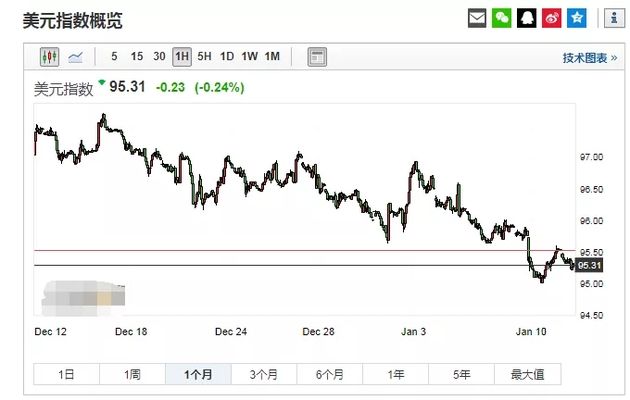
Task: Click the 美元指数 instrument name
Action: pyautogui.click(x=63, y=89)
